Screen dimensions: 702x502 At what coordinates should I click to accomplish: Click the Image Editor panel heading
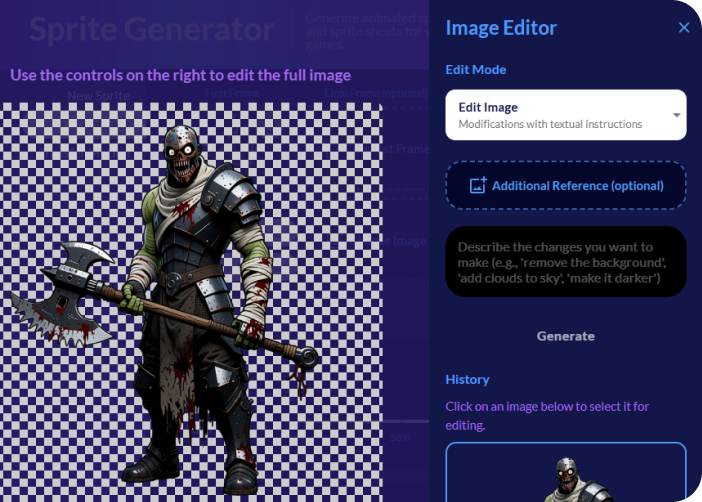point(501,28)
